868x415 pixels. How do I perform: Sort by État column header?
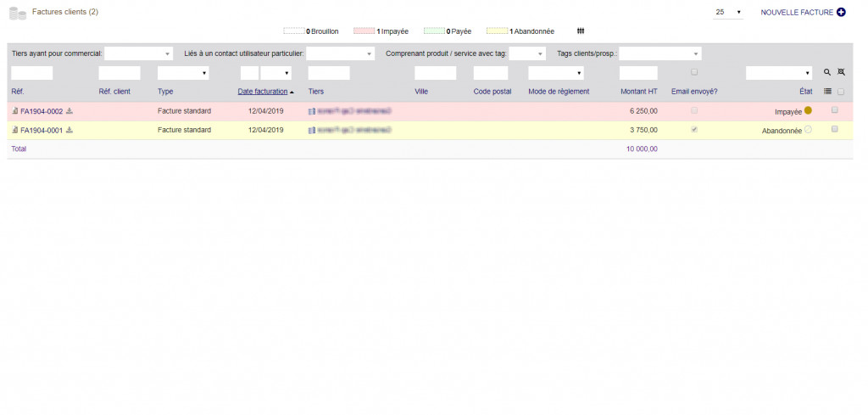(x=806, y=92)
